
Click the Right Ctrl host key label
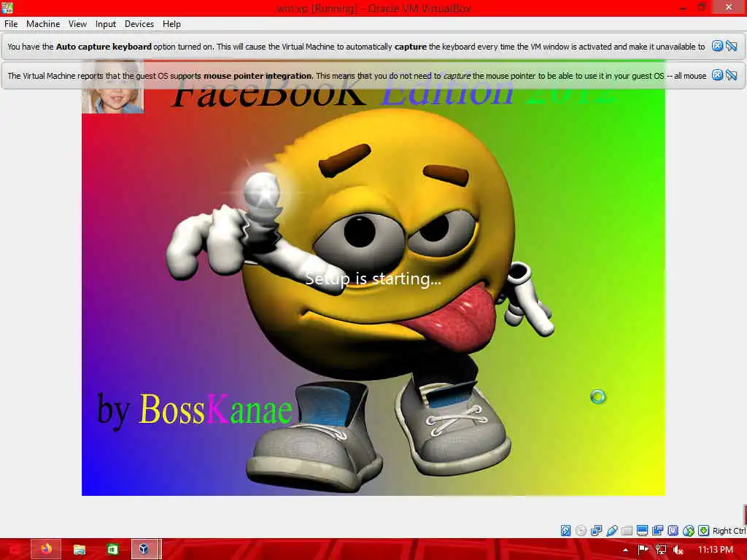pos(729,531)
